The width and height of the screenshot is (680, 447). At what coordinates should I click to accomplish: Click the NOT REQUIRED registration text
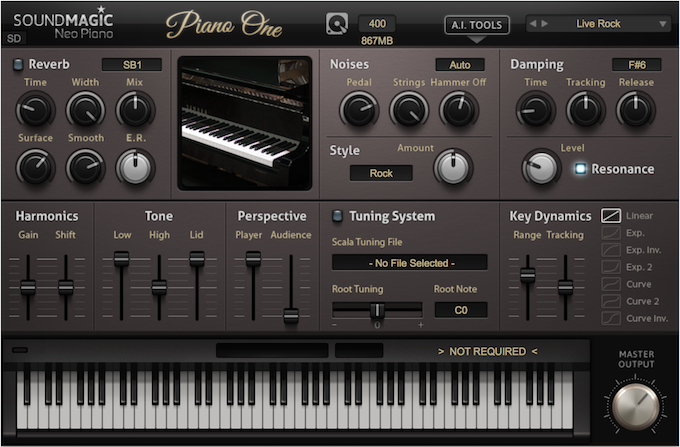[x=487, y=351]
